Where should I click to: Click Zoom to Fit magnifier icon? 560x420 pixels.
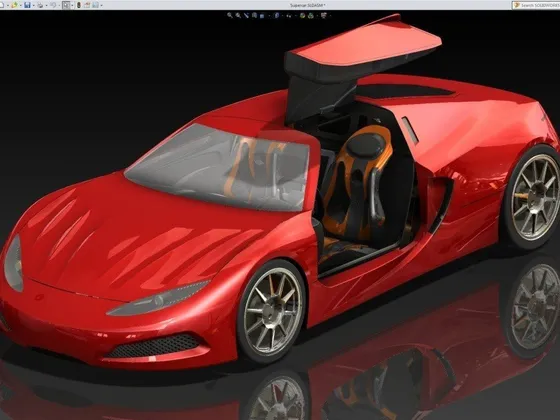pos(230,16)
